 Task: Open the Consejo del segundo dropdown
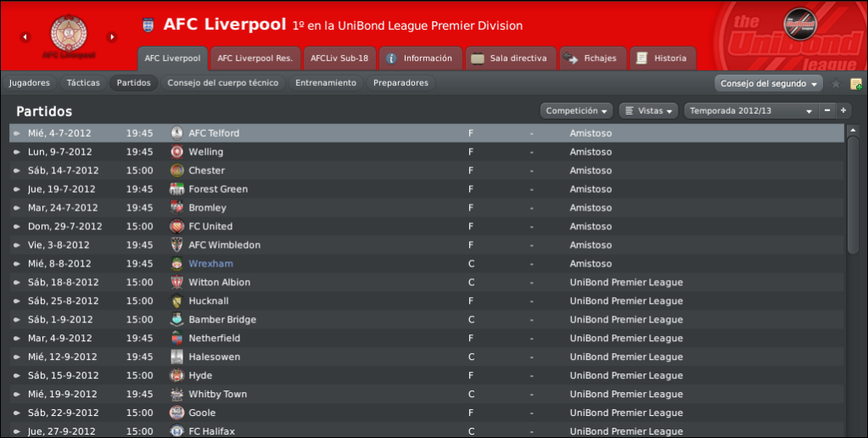click(769, 84)
